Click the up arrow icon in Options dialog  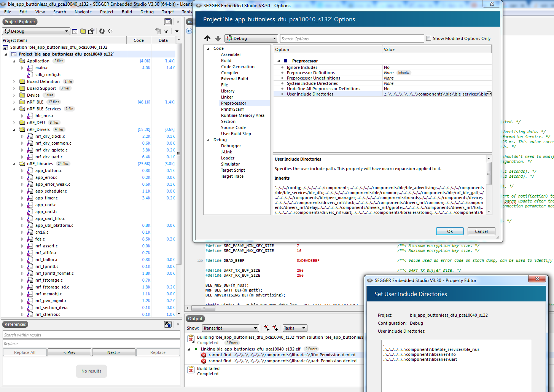point(207,38)
